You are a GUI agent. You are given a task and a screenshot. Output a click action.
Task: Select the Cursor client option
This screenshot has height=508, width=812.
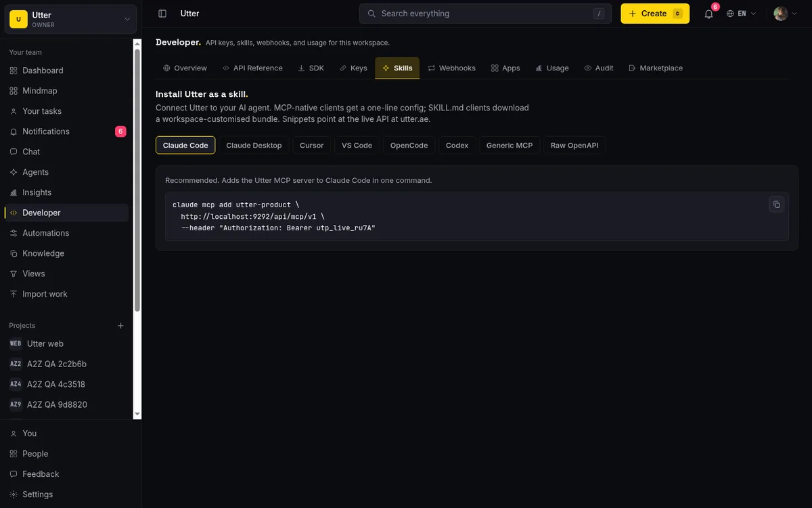[311, 145]
